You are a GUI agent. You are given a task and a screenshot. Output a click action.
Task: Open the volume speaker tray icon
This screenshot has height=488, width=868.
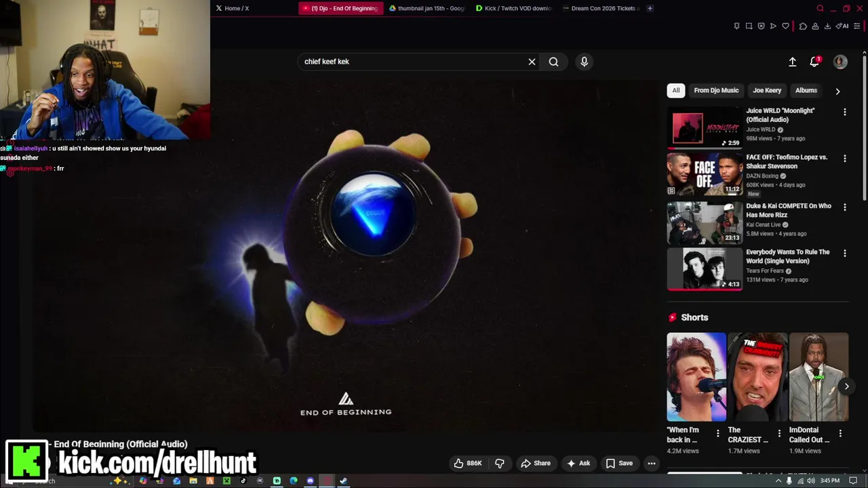click(x=810, y=481)
